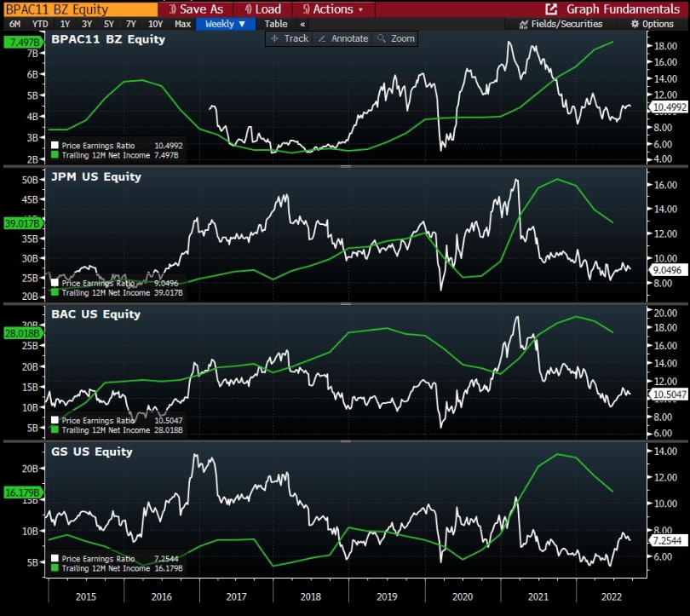Viewport: 690px width, 616px height.
Task: Click the GS US Equity panel title
Action: coord(92,452)
